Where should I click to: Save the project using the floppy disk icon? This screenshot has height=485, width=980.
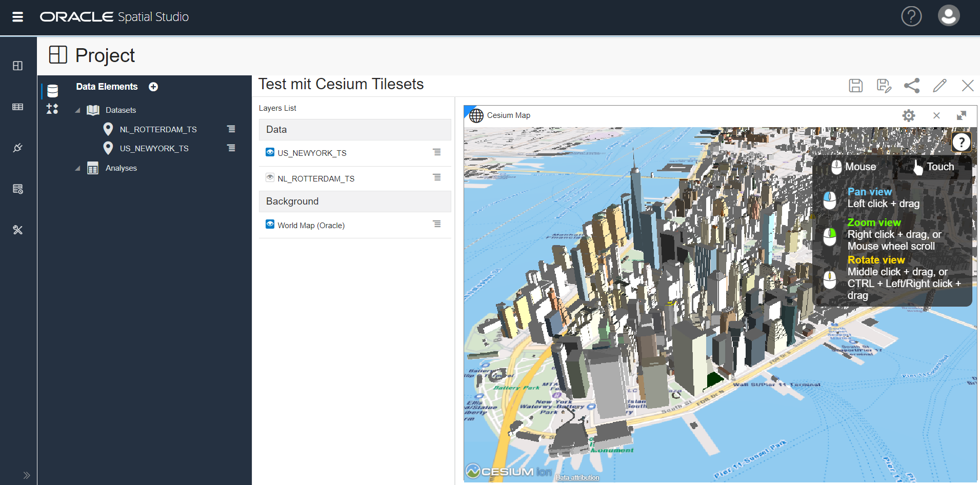pos(855,85)
